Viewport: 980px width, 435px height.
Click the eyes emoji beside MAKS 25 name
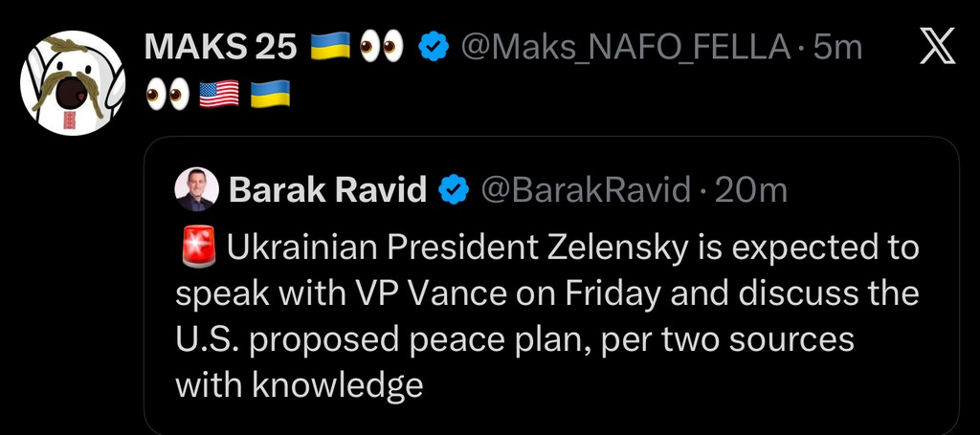[x=382, y=45]
